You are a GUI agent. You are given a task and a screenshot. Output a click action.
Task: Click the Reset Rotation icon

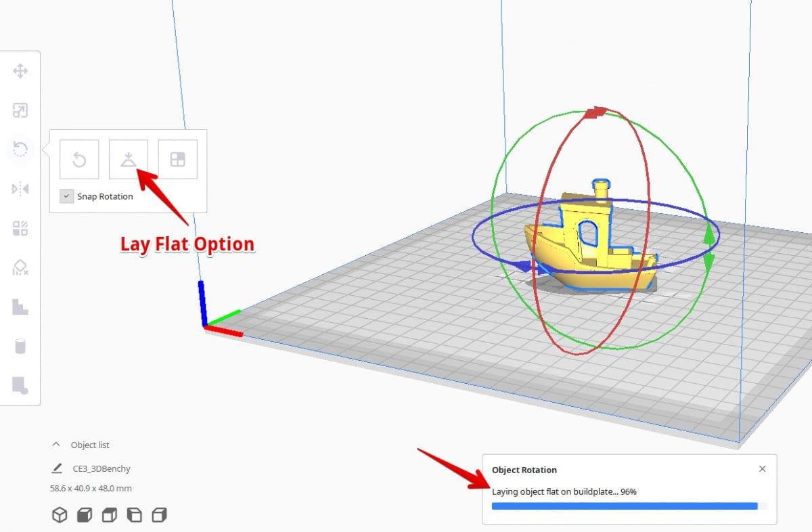(78, 158)
